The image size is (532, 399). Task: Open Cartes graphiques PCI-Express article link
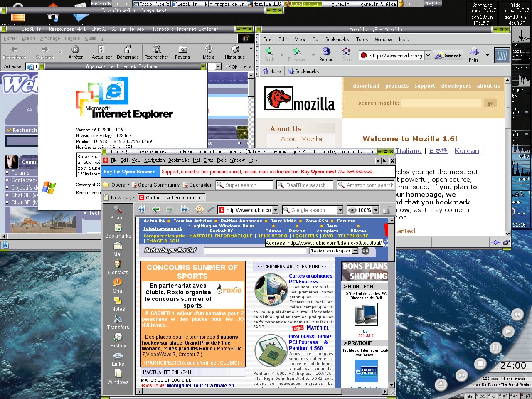tap(310, 278)
